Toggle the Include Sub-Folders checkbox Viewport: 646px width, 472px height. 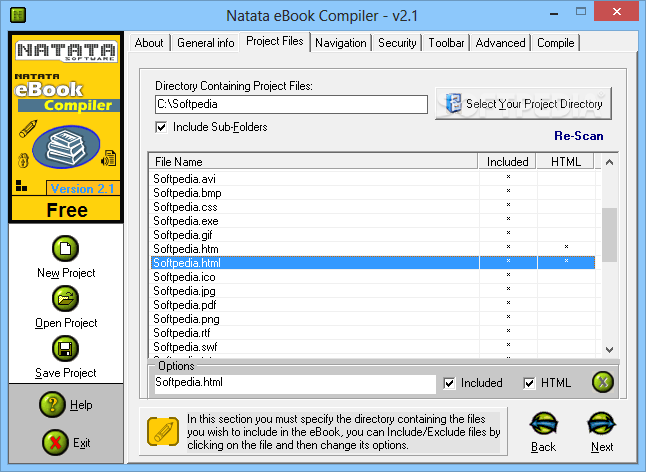[161, 127]
